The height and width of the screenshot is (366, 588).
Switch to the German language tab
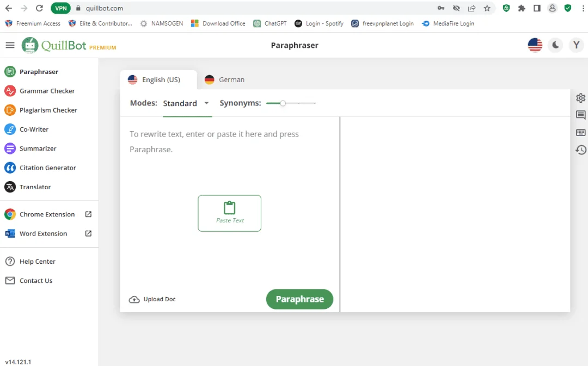(x=225, y=80)
